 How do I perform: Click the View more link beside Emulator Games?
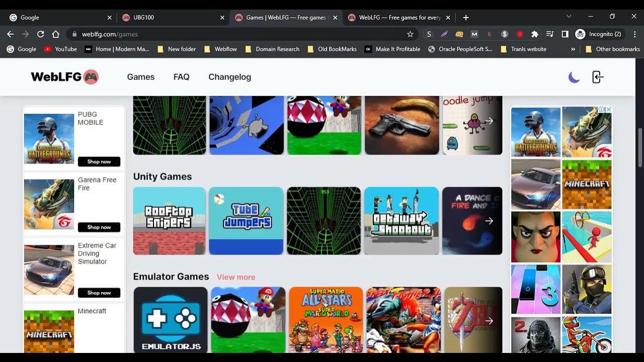(x=236, y=277)
